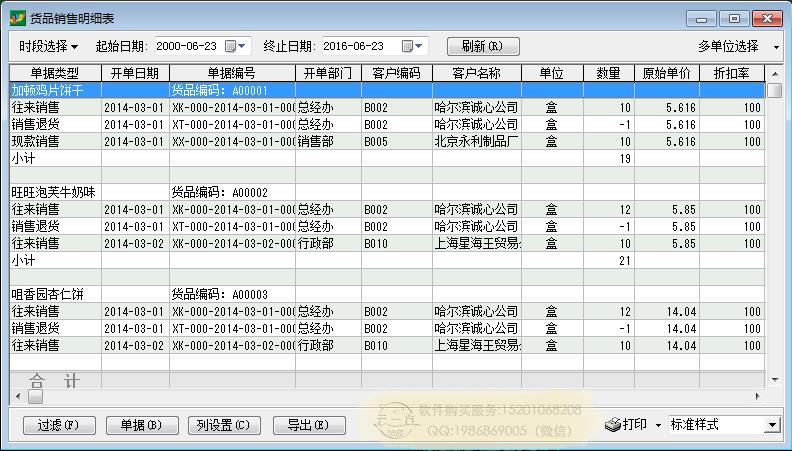
Task: Click the printer icon beside 打印
Action: tap(613, 425)
